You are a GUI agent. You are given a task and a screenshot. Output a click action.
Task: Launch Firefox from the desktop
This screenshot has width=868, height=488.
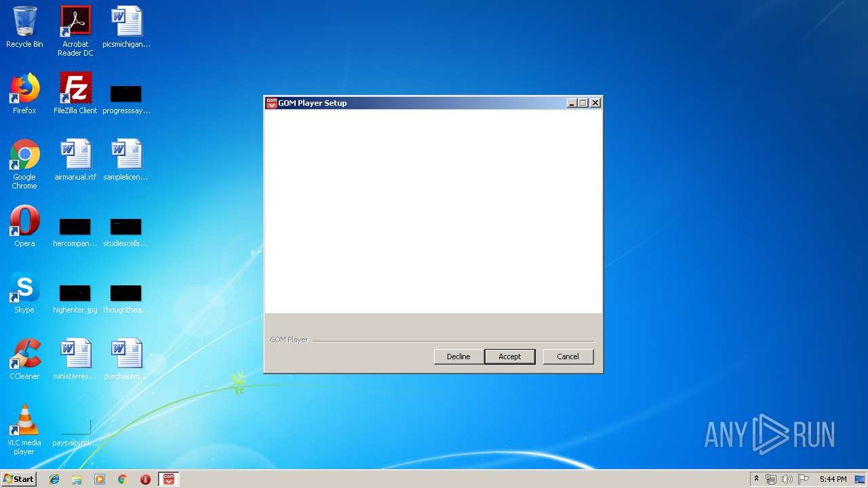(x=24, y=94)
